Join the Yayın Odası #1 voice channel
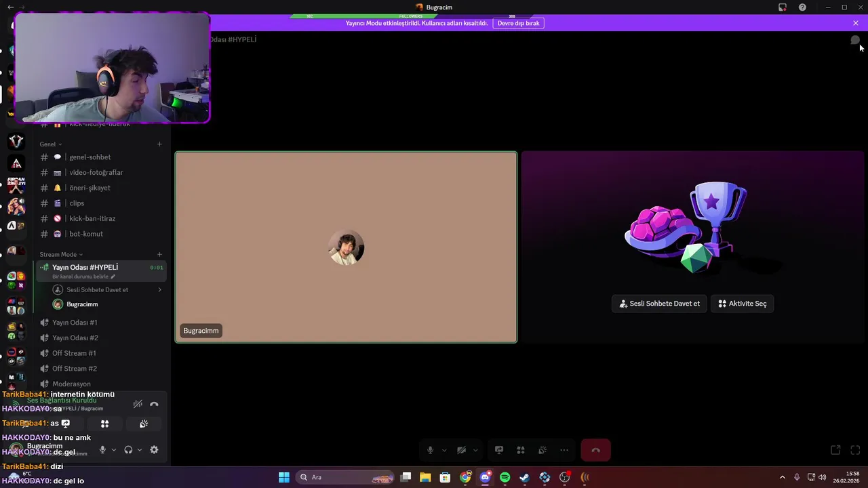This screenshot has height=488, width=868. [x=101, y=323]
